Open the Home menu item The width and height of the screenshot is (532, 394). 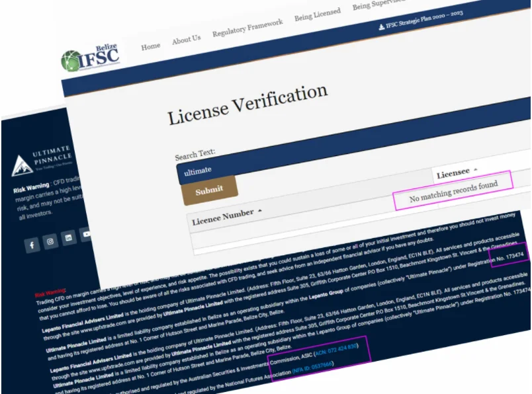coord(151,46)
